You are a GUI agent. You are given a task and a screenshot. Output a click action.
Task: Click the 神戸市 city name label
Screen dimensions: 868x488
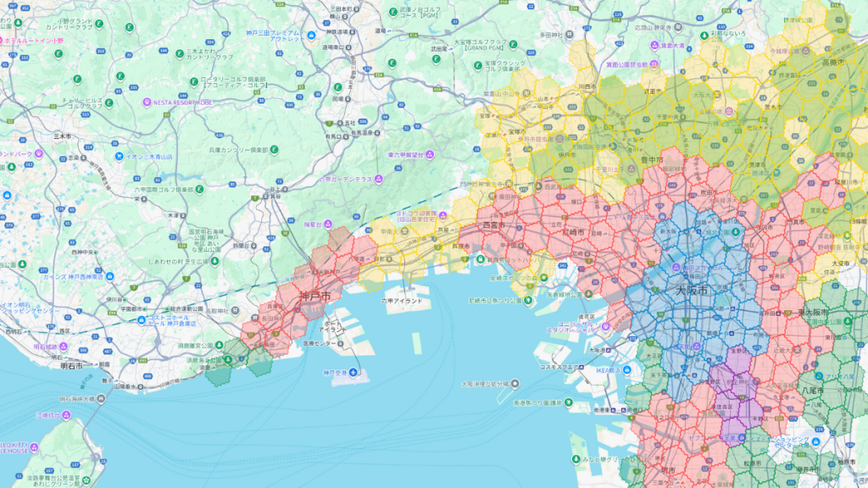pos(316,295)
